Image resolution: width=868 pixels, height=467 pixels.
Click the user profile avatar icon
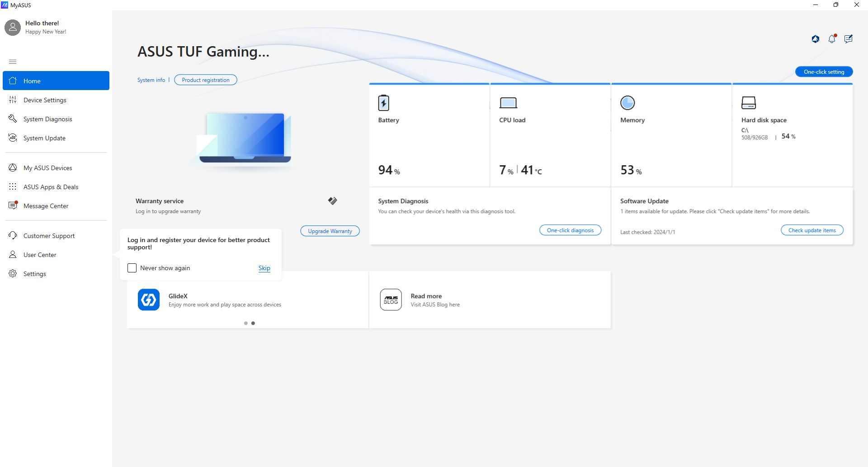point(13,28)
